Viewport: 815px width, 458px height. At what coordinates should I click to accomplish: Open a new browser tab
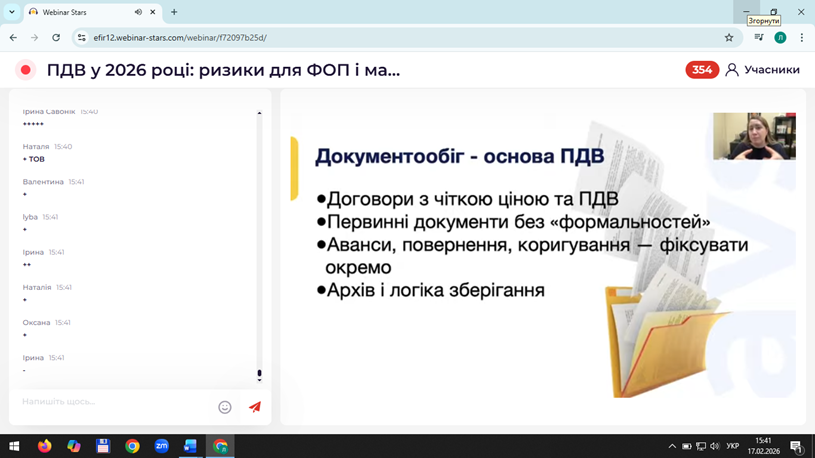174,12
